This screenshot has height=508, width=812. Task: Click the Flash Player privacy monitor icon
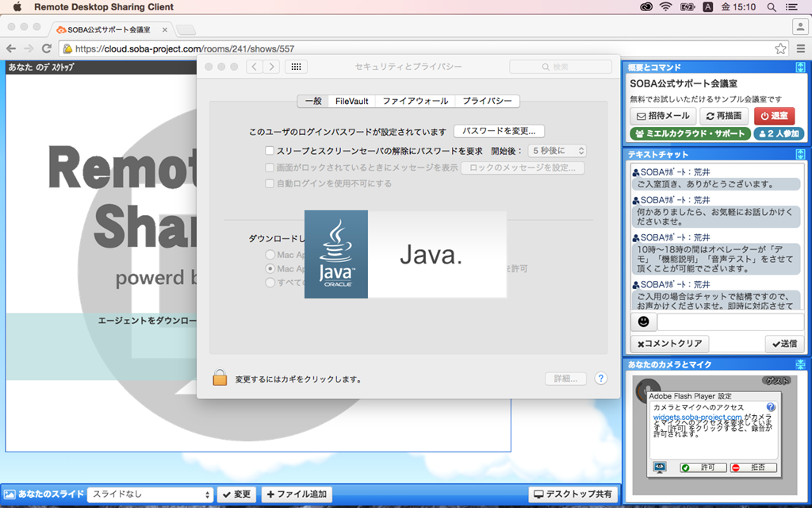660,467
